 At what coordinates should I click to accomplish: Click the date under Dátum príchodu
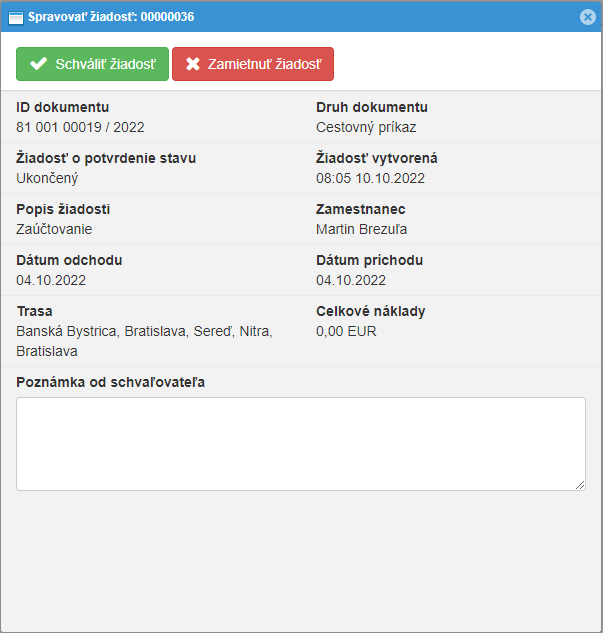tap(351, 280)
